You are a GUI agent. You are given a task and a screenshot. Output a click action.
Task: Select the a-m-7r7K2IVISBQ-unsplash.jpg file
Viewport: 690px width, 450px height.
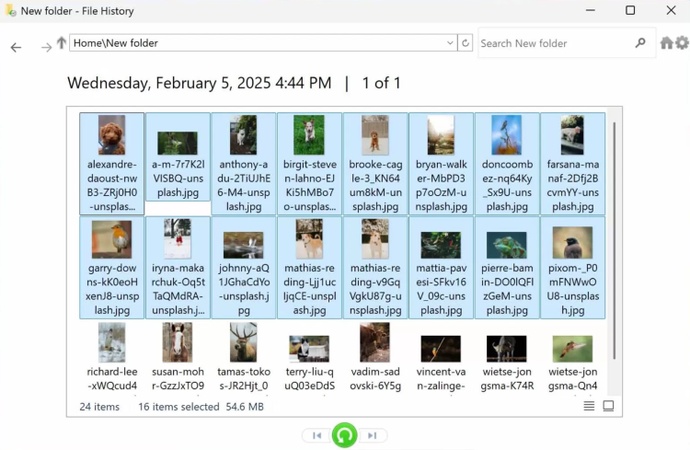point(178,157)
